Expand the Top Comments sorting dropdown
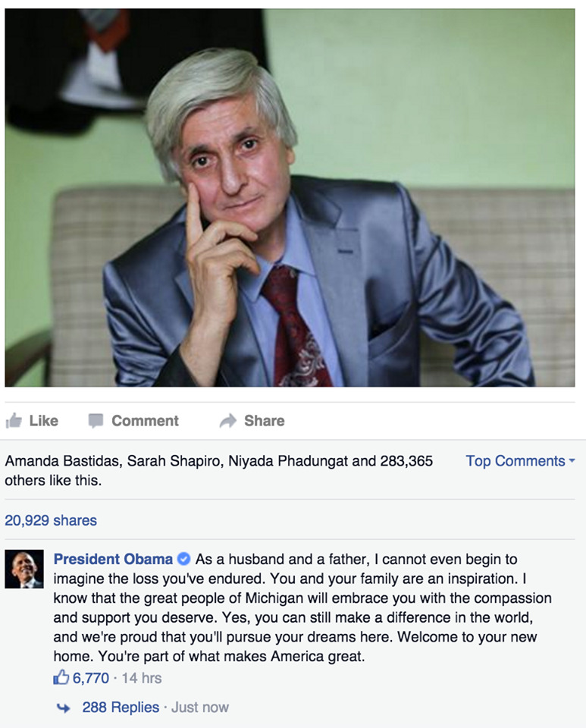This screenshot has width=586, height=728. [521, 460]
